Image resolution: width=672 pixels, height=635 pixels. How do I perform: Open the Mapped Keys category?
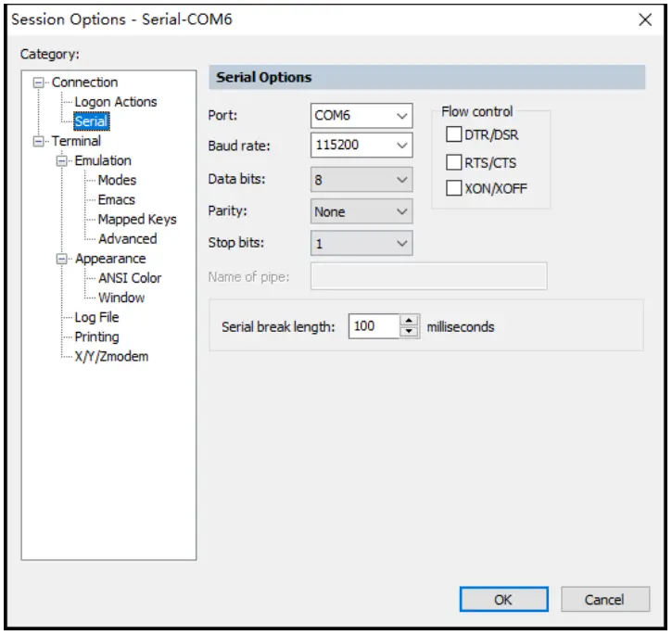[136, 219]
